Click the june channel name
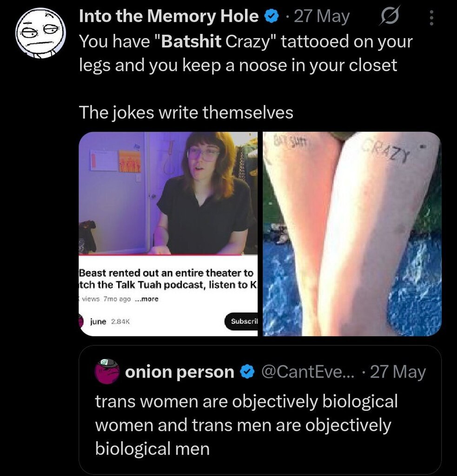457x476 pixels. click(x=98, y=322)
